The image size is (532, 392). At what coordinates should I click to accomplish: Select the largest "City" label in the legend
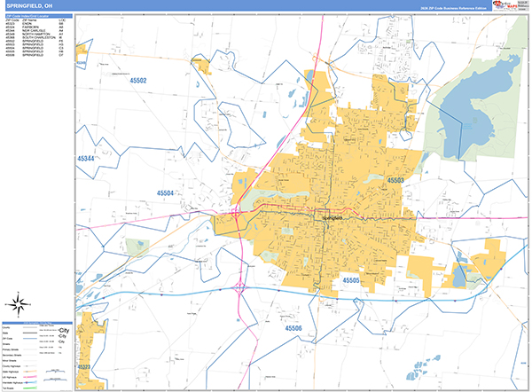click(62, 332)
